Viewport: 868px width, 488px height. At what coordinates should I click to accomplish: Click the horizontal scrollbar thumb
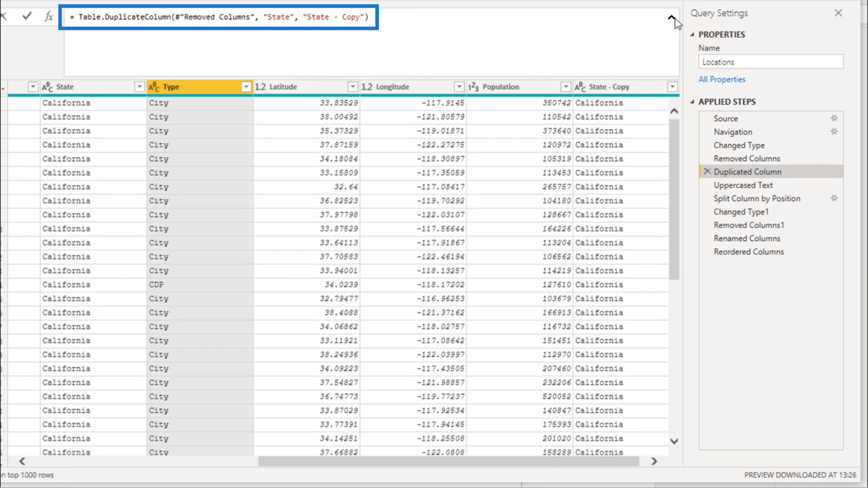coord(449,461)
